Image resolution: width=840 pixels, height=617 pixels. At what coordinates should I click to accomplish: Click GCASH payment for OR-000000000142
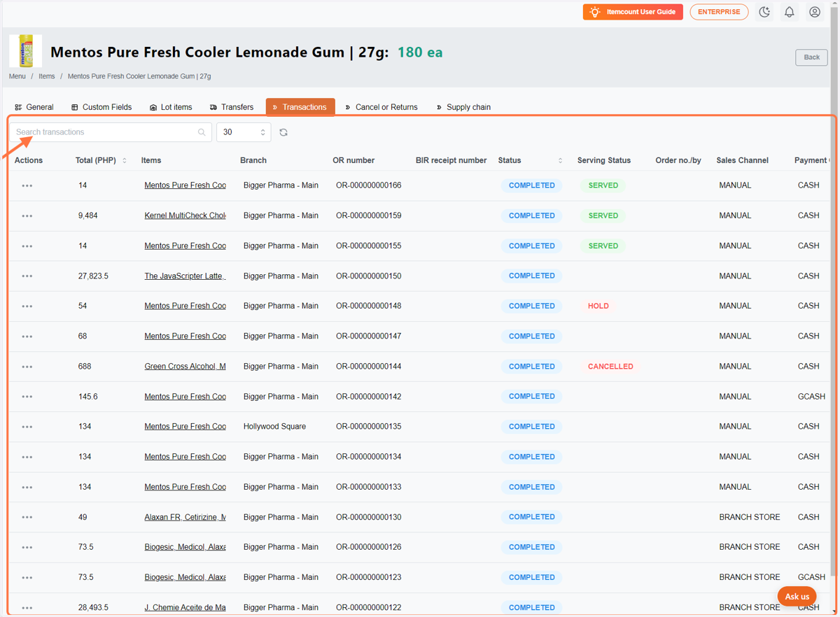[811, 396]
